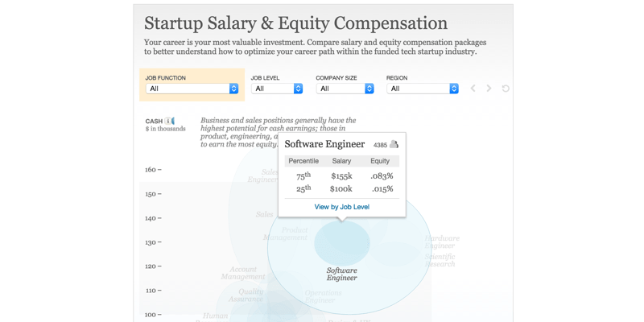The image size is (644, 322).
Task: Click the forward arrow icon
Action: pyautogui.click(x=489, y=89)
